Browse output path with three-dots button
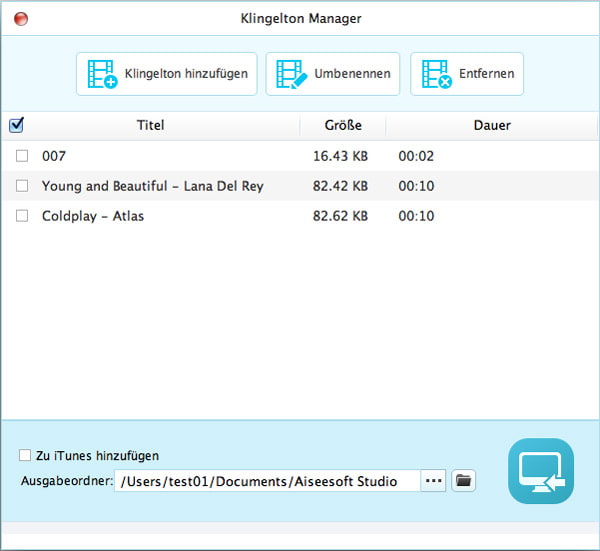The height and width of the screenshot is (551, 600). (x=433, y=481)
